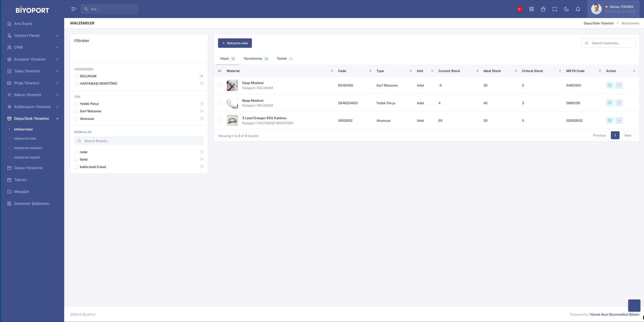Open the shopping bag icon in header
Viewport: 644px width, 322px height.
(543, 9)
